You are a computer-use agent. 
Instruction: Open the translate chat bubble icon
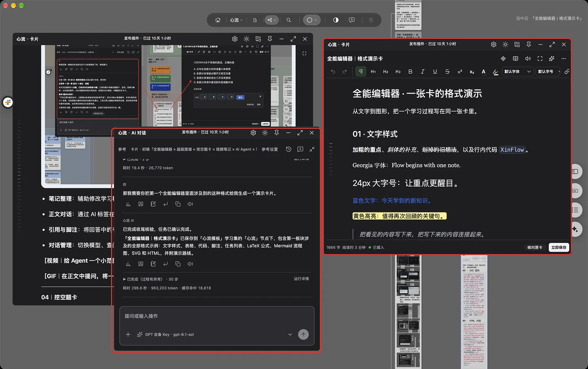[352, 20]
